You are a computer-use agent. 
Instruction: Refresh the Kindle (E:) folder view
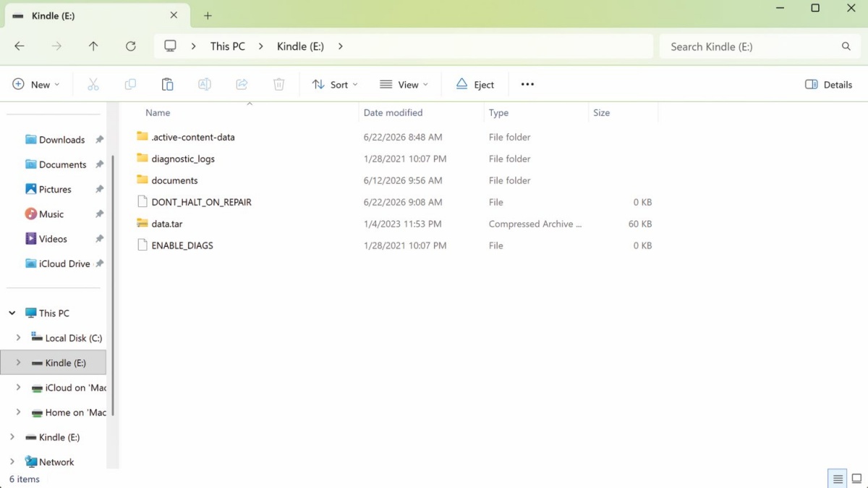click(x=131, y=46)
